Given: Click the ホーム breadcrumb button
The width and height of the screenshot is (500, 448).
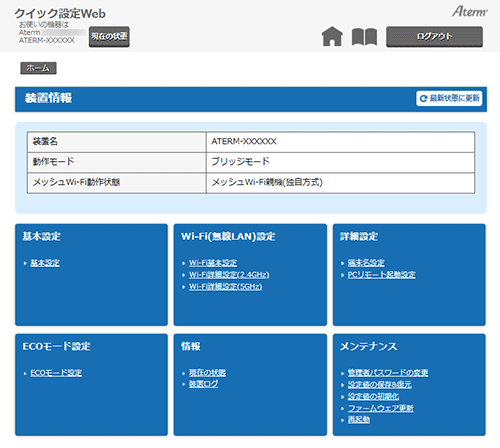Looking at the screenshot, I should pyautogui.click(x=38, y=68).
